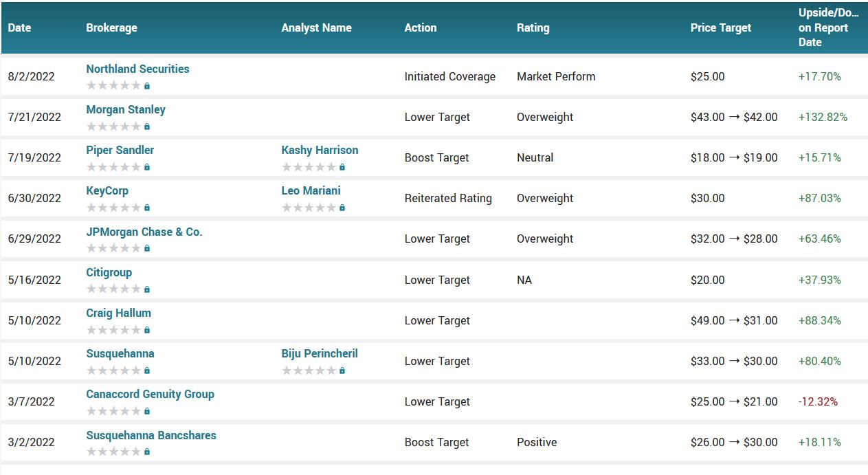Screen dimensions: 868x475
Task: Select the NA rating cell
Action: click(x=524, y=280)
